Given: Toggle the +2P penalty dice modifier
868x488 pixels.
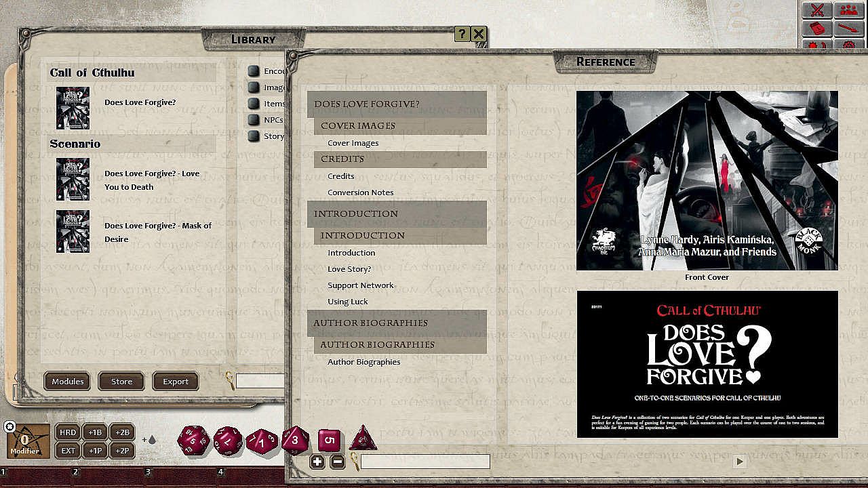Looking at the screenshot, I should click(x=123, y=451).
